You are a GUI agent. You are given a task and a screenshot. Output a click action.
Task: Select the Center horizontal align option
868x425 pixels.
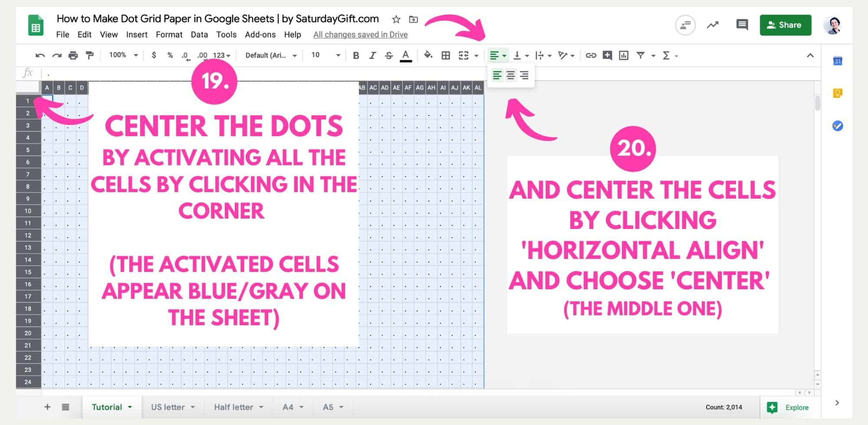pos(510,75)
